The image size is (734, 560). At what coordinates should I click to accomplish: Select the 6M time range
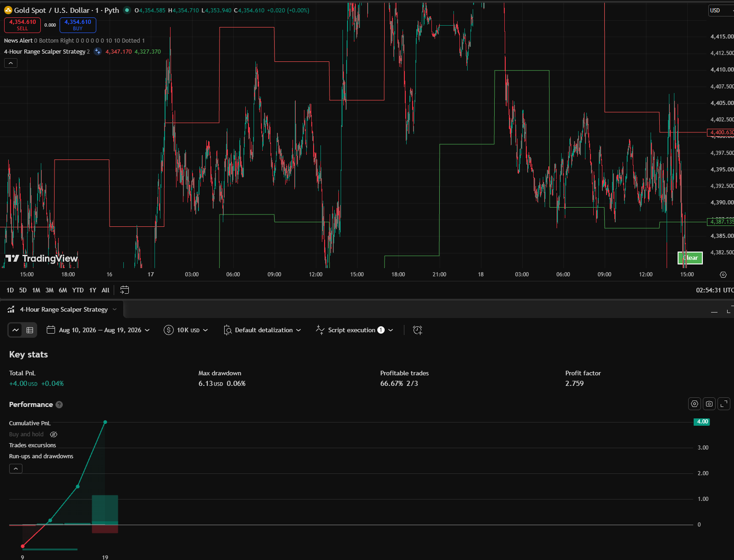[63, 290]
